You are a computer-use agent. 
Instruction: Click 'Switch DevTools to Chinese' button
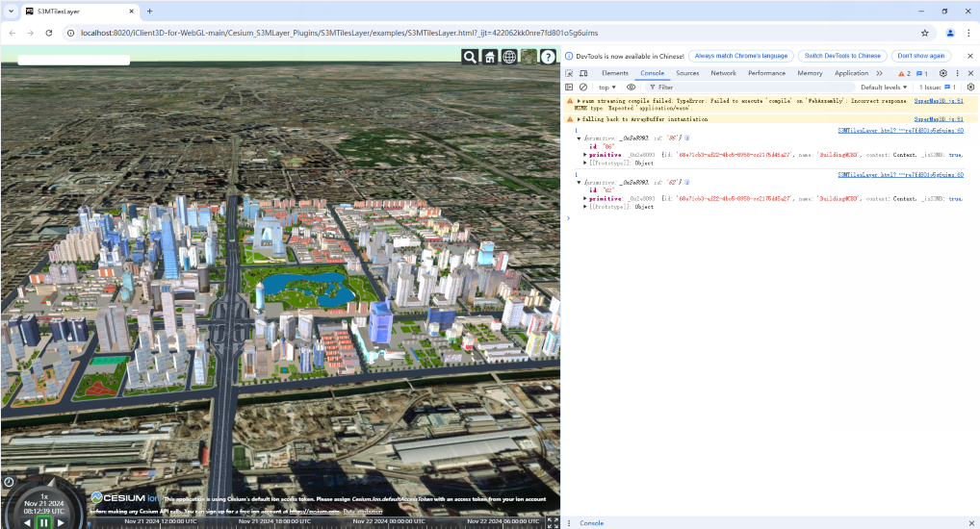[842, 56]
